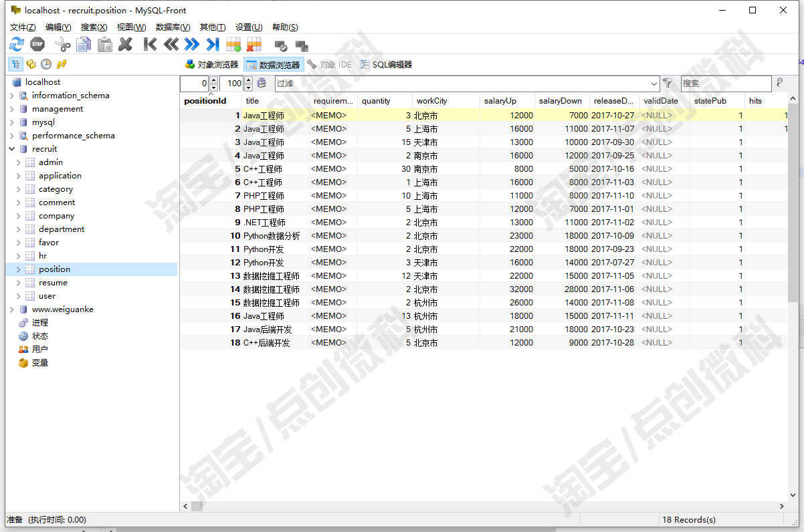
Task: Go to first record icon
Action: point(150,44)
